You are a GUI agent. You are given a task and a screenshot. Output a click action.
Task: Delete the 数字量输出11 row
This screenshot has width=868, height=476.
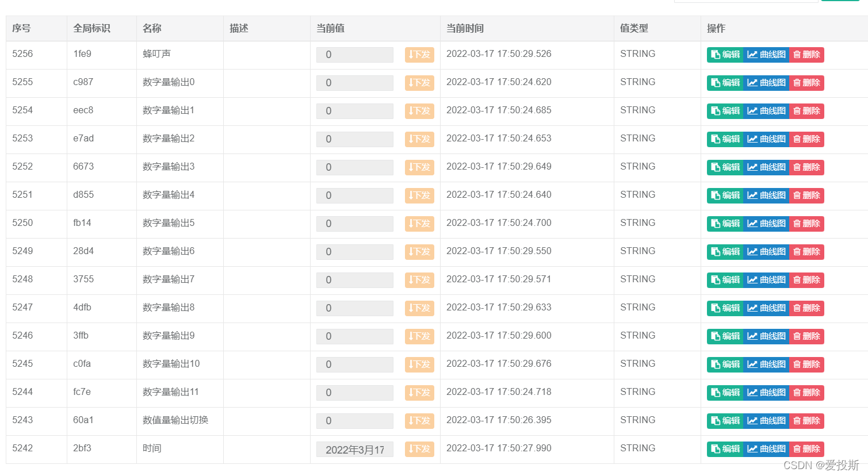[806, 393]
